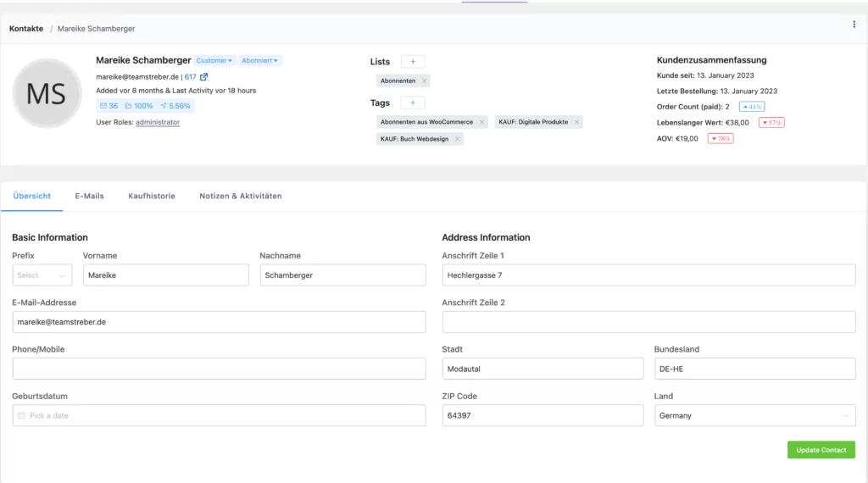This screenshot has width=868, height=483.
Task: Switch to the Übersicht tab
Action: coord(32,196)
